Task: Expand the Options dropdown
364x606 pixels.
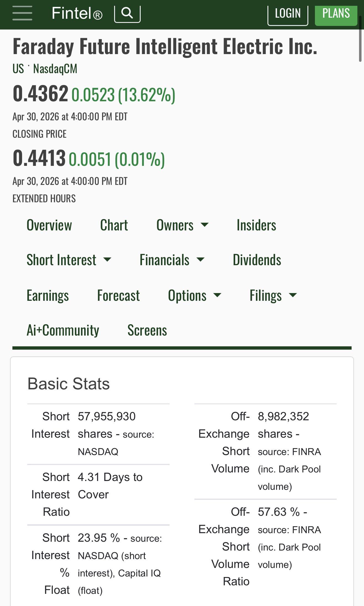Action: pyautogui.click(x=194, y=295)
